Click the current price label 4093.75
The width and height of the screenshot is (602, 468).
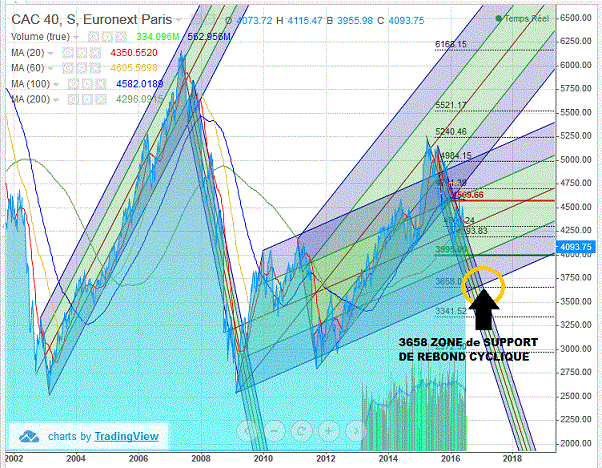click(x=575, y=246)
